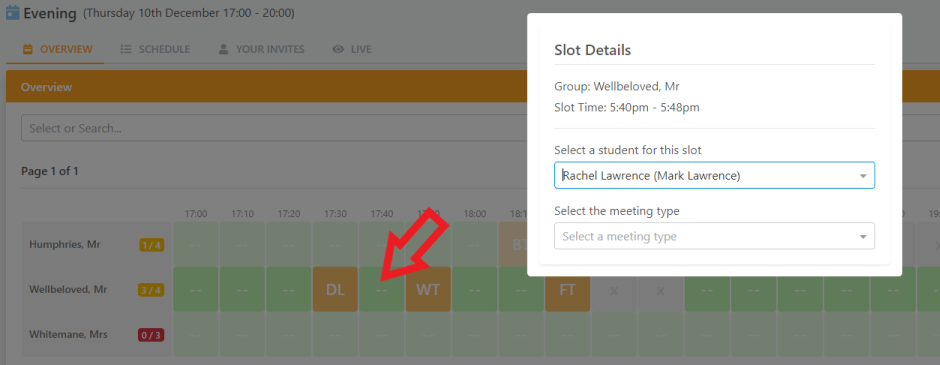
Task: Click the calendar icon beside Evening title
Action: [x=13, y=12]
